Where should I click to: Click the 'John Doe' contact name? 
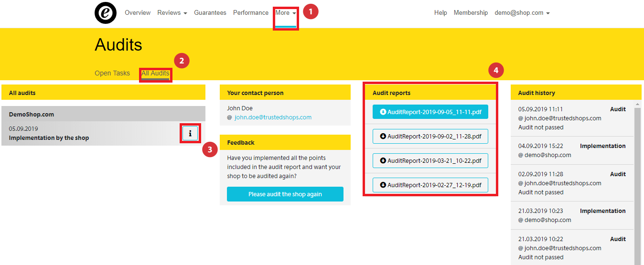pos(240,108)
